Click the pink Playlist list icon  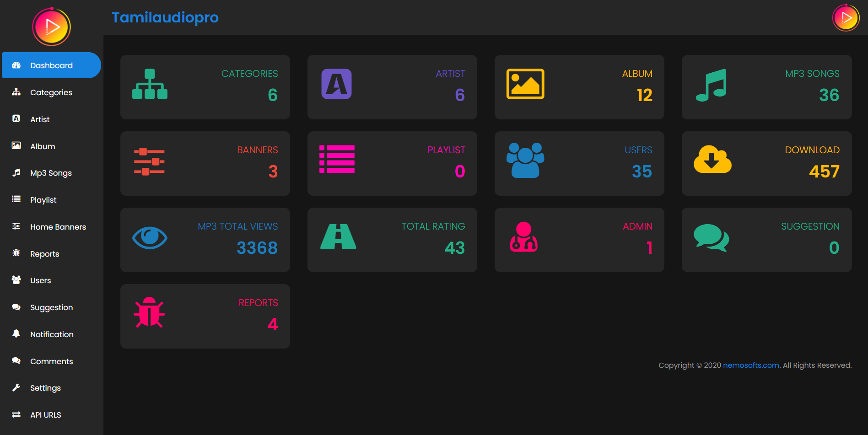337,159
